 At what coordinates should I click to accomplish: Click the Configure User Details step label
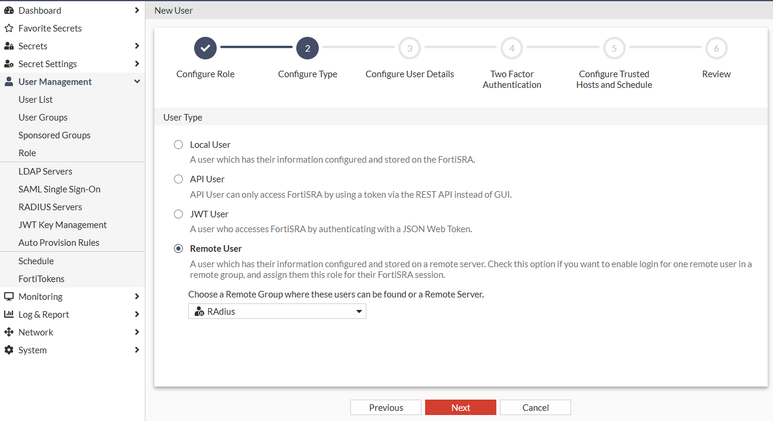(x=410, y=74)
